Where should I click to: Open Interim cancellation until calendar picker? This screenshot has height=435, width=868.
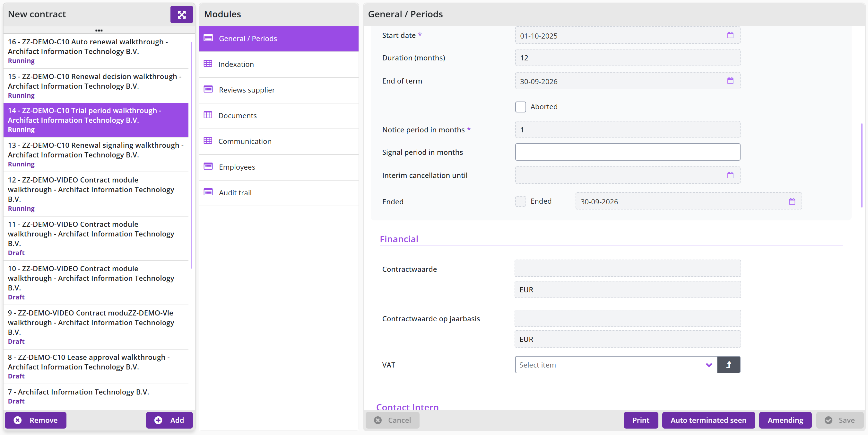coord(730,175)
